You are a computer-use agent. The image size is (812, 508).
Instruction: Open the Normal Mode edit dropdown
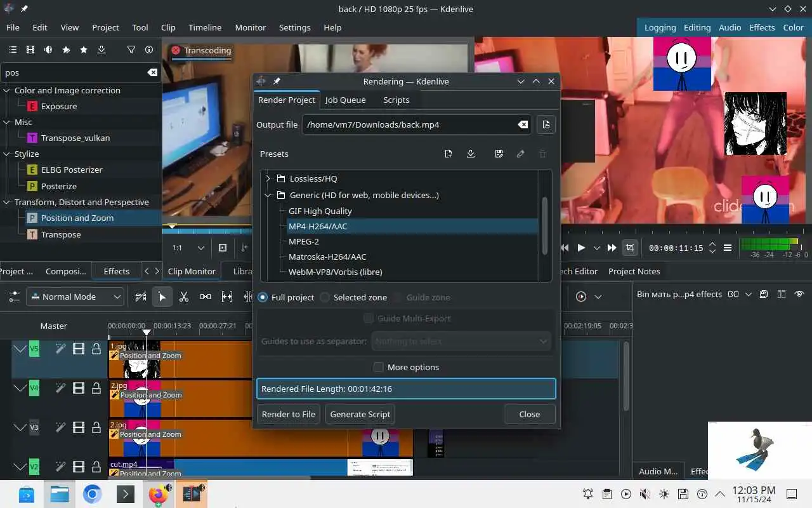(x=75, y=297)
